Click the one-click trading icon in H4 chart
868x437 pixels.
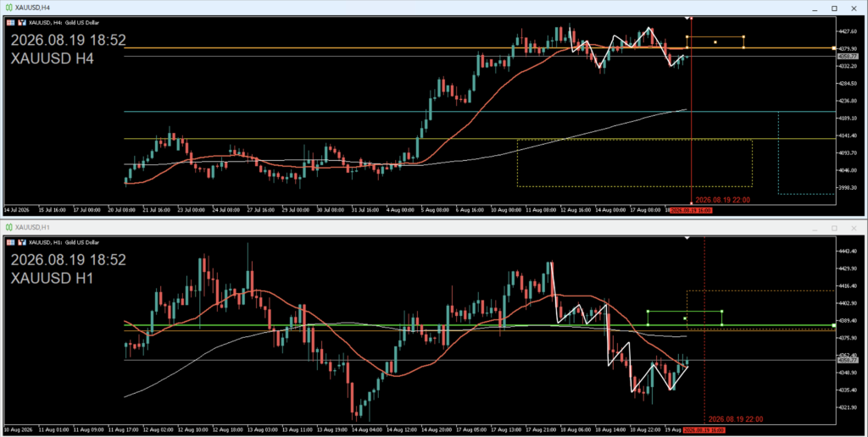click(x=10, y=23)
